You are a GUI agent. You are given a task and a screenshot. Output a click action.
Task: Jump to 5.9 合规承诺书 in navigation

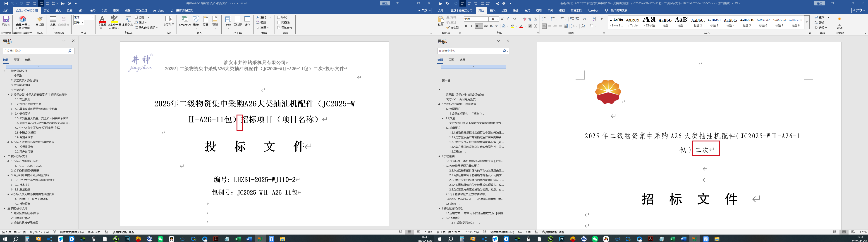pos(24,137)
